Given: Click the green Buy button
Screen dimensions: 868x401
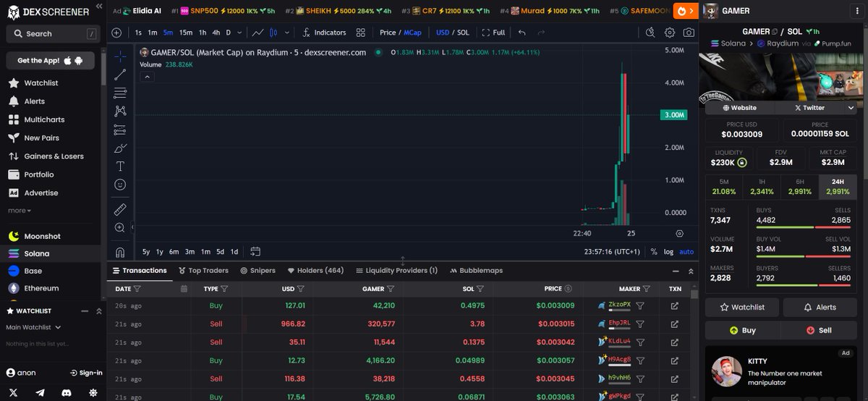Looking at the screenshot, I should click(x=743, y=330).
